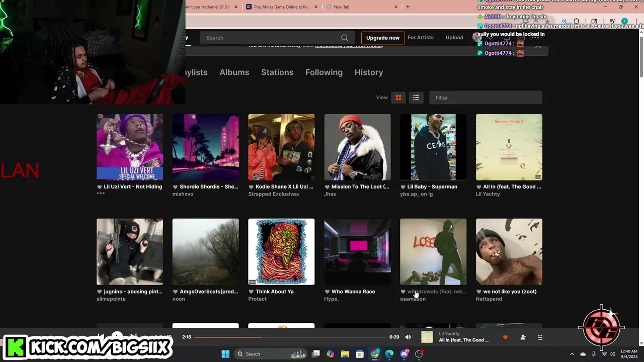644x362 pixels.
Task: Click heart icon beside we not like you (zoot)
Action: 479,292
